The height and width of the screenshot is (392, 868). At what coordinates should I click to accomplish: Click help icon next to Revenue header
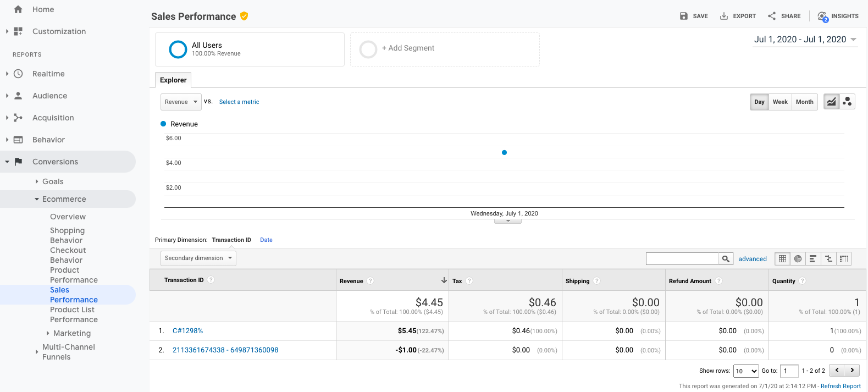(x=371, y=281)
